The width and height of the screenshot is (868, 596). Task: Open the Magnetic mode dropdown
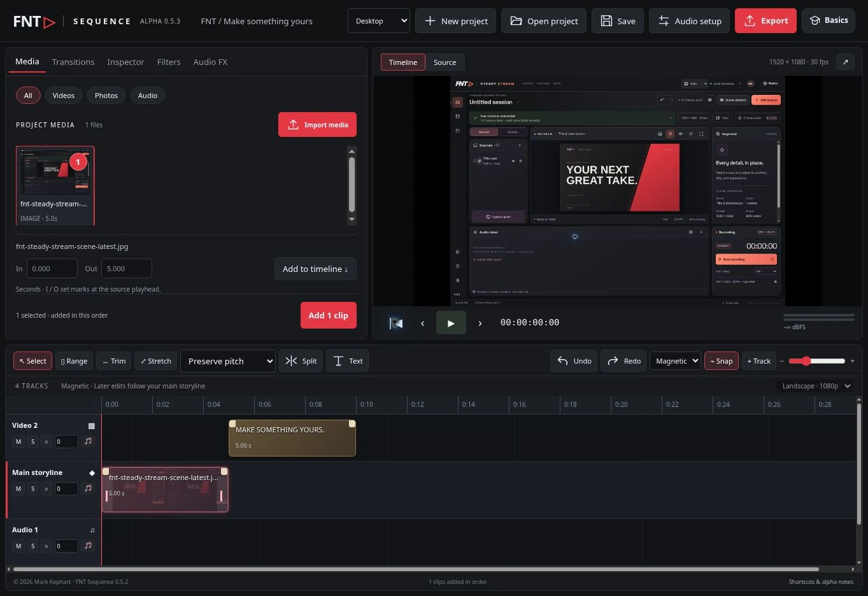[x=675, y=361]
